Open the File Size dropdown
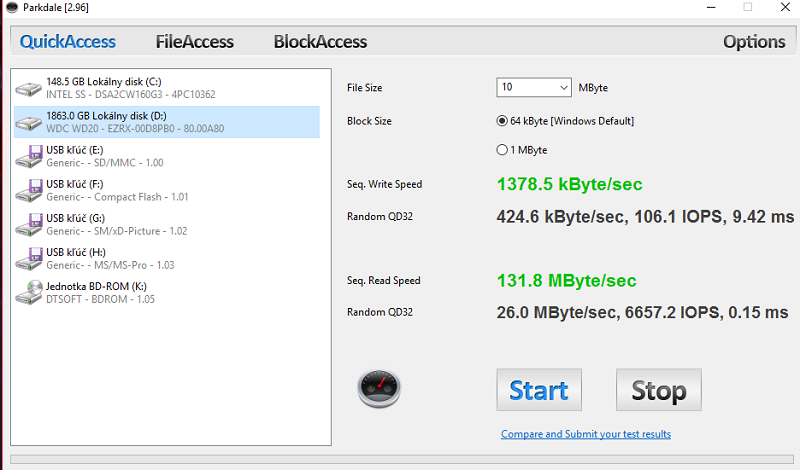 click(x=534, y=87)
